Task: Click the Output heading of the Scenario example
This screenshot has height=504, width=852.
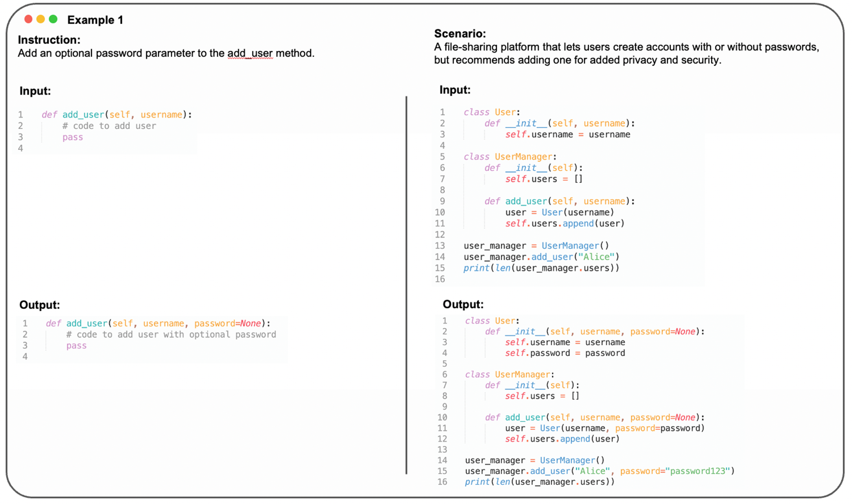Action: tap(463, 304)
